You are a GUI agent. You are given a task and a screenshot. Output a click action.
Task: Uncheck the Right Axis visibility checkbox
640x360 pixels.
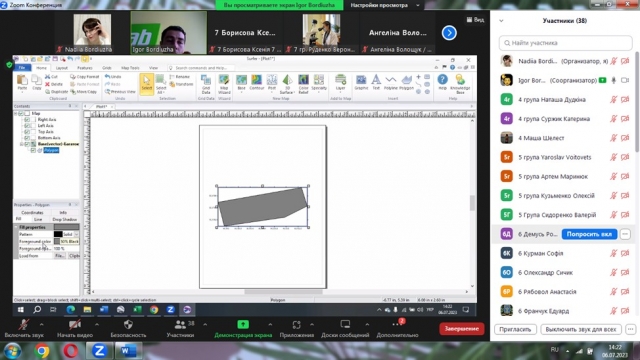pos(27,120)
